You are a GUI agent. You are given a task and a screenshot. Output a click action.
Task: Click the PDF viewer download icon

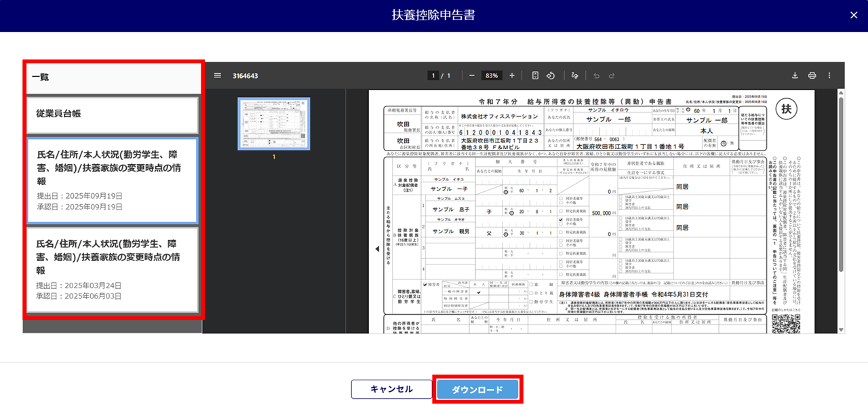(795, 75)
